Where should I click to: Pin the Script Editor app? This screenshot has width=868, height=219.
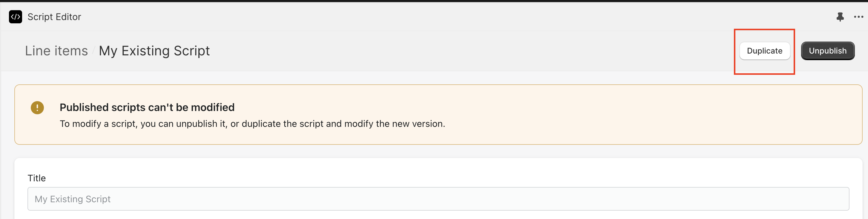pyautogui.click(x=840, y=17)
